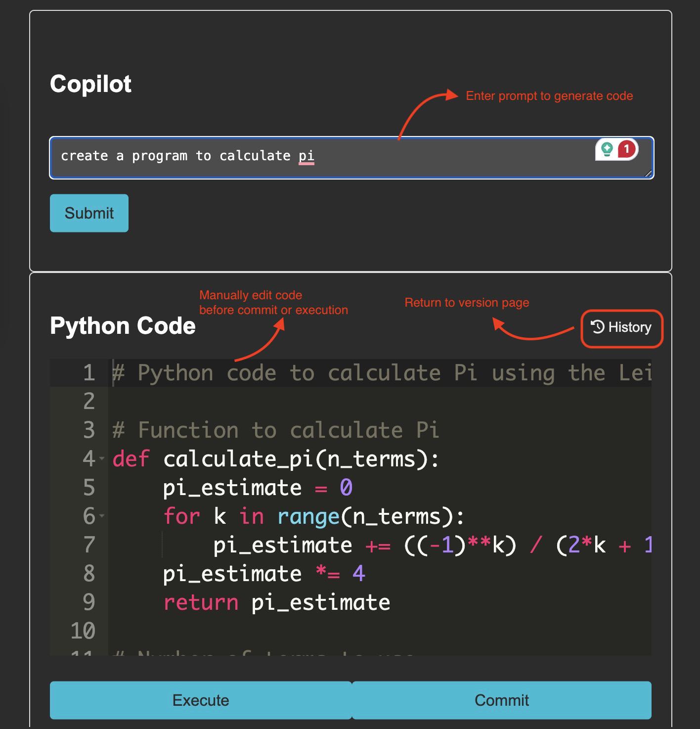This screenshot has width=700, height=729.
Task: Click the first comment line about Leibniz formula
Action: tap(382, 373)
